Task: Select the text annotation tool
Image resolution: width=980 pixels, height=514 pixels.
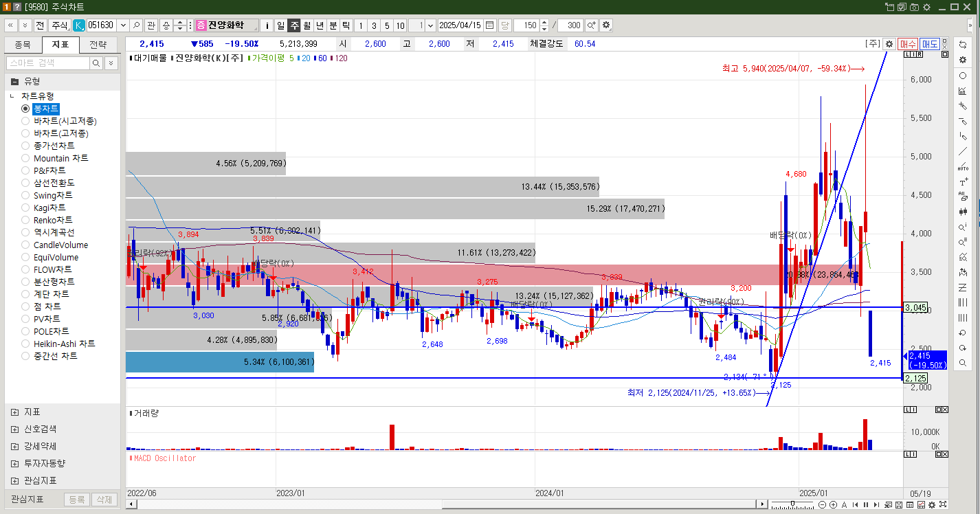Action: pyautogui.click(x=963, y=182)
